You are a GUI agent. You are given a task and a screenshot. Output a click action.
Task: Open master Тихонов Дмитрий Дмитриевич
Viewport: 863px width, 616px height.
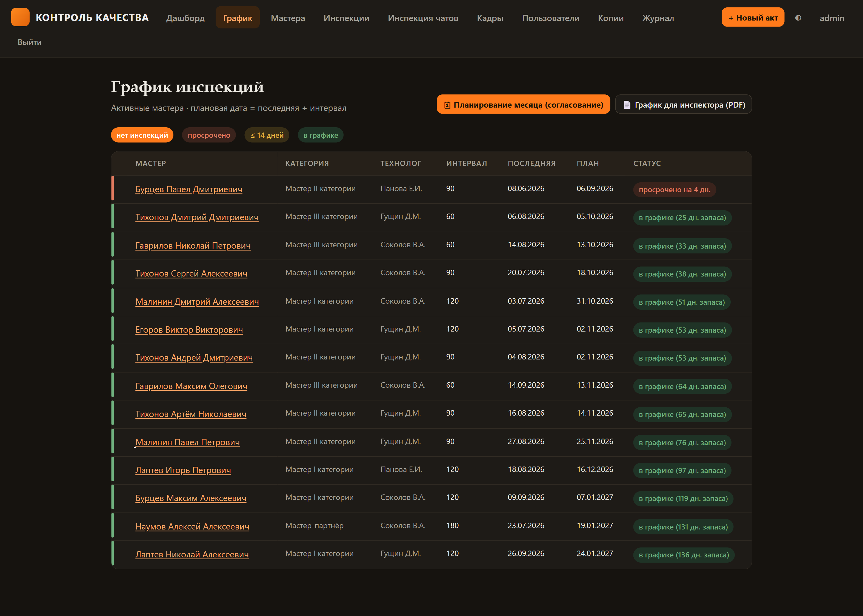click(x=197, y=217)
